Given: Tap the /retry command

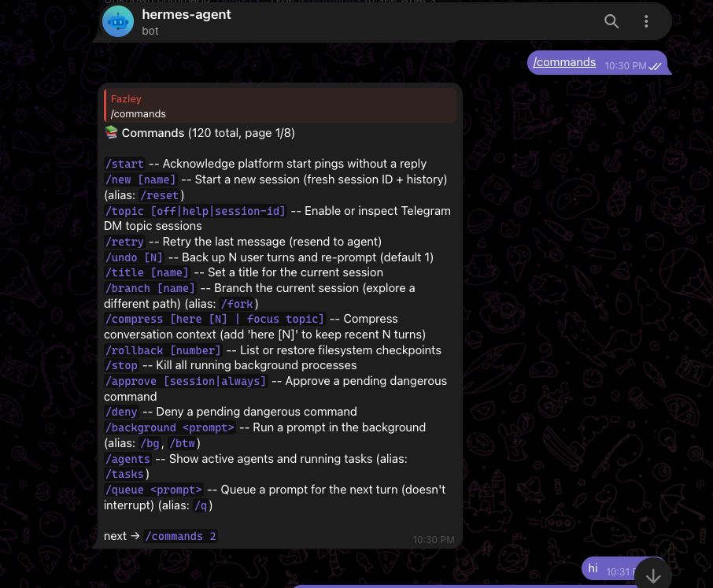Looking at the screenshot, I should pos(124,242).
